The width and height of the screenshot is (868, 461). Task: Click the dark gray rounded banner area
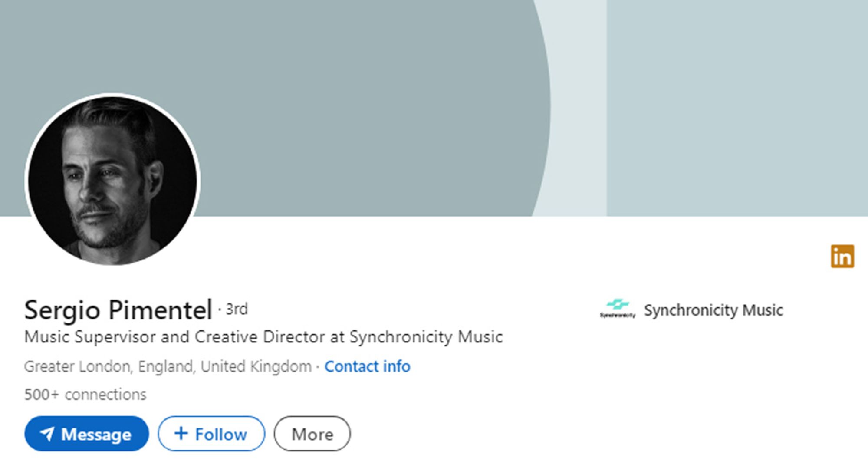coord(347,87)
